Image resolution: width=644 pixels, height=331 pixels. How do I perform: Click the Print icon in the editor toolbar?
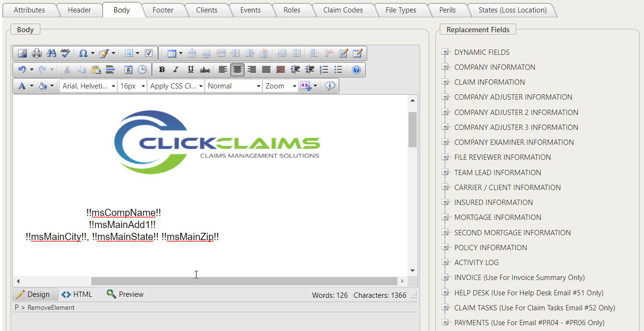tap(37, 53)
